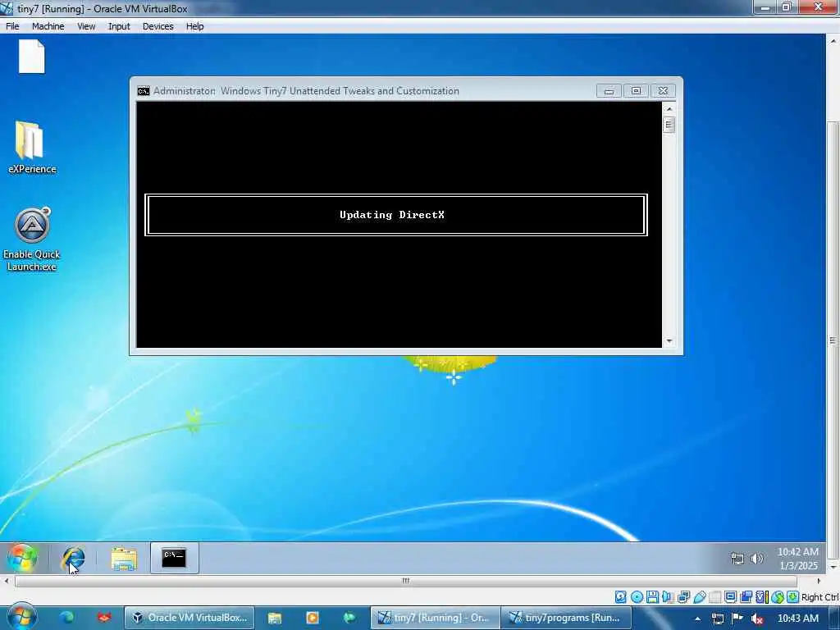Open Action Center flag in host tray
The width and height of the screenshot is (840, 630).
tap(737, 618)
